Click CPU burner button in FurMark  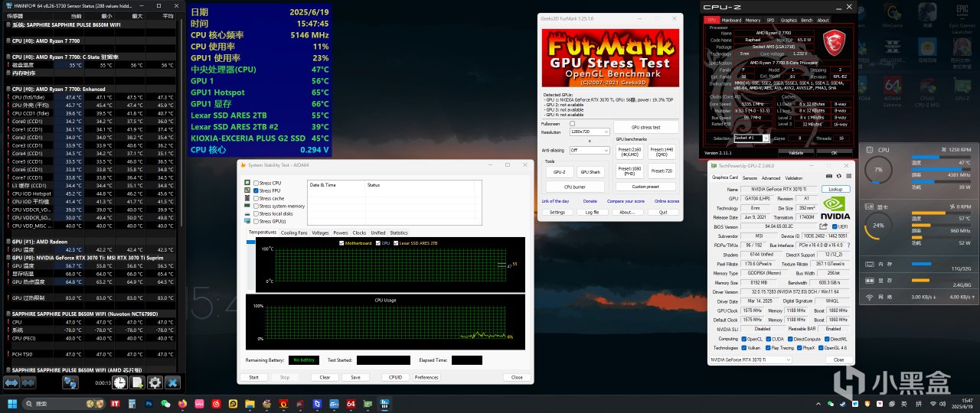(x=575, y=187)
